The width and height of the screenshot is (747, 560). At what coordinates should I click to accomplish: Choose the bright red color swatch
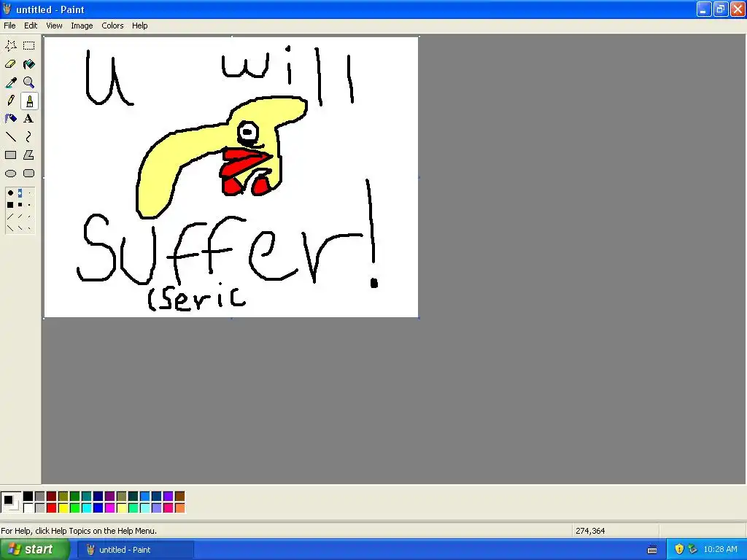(x=52, y=508)
